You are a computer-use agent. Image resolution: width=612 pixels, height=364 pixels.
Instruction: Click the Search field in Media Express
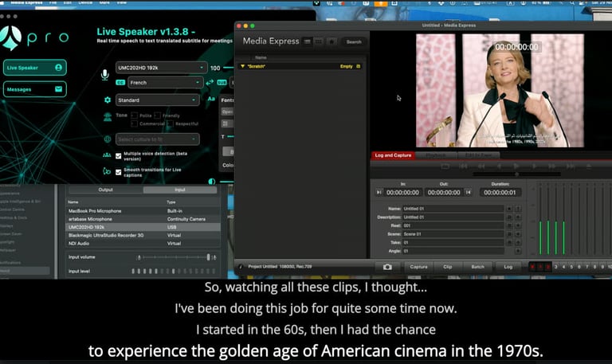click(354, 41)
